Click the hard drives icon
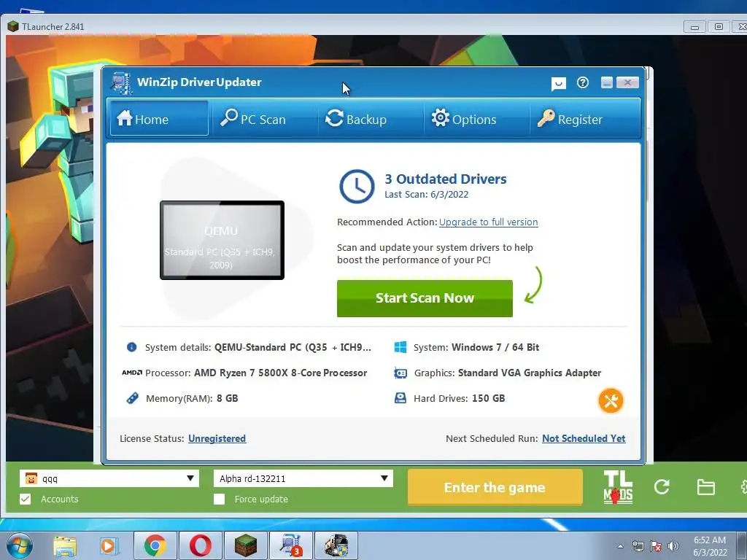 coord(400,398)
